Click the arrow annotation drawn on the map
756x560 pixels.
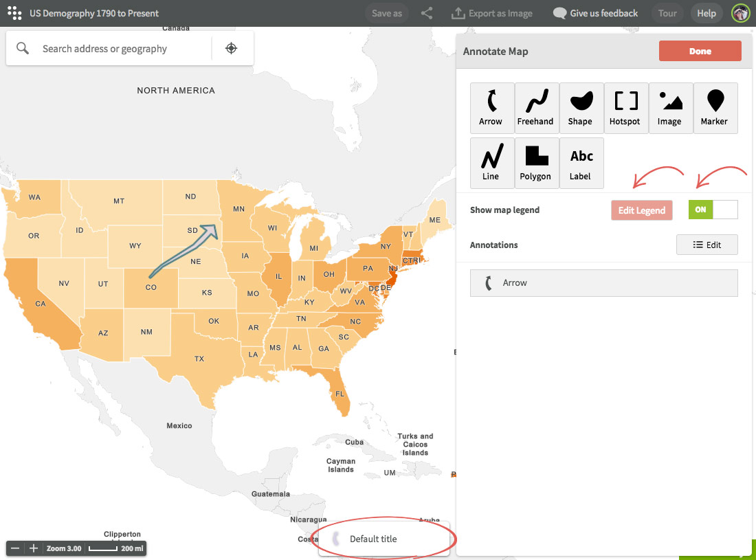pyautogui.click(x=184, y=251)
